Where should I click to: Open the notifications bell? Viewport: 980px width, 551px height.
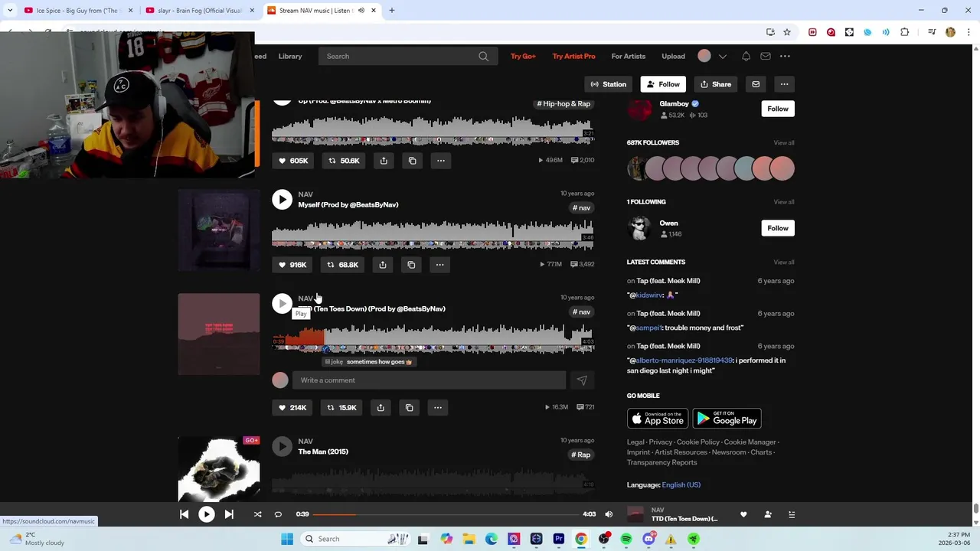point(746,56)
